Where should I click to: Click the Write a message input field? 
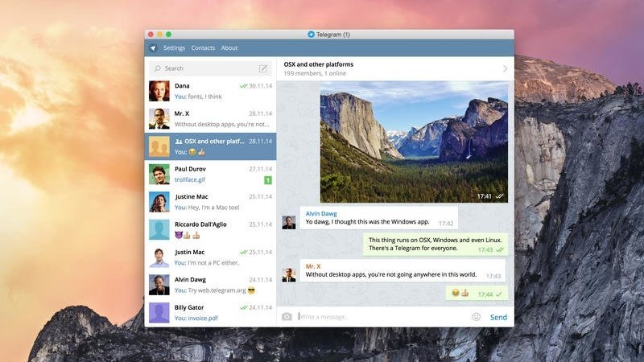coord(382,317)
